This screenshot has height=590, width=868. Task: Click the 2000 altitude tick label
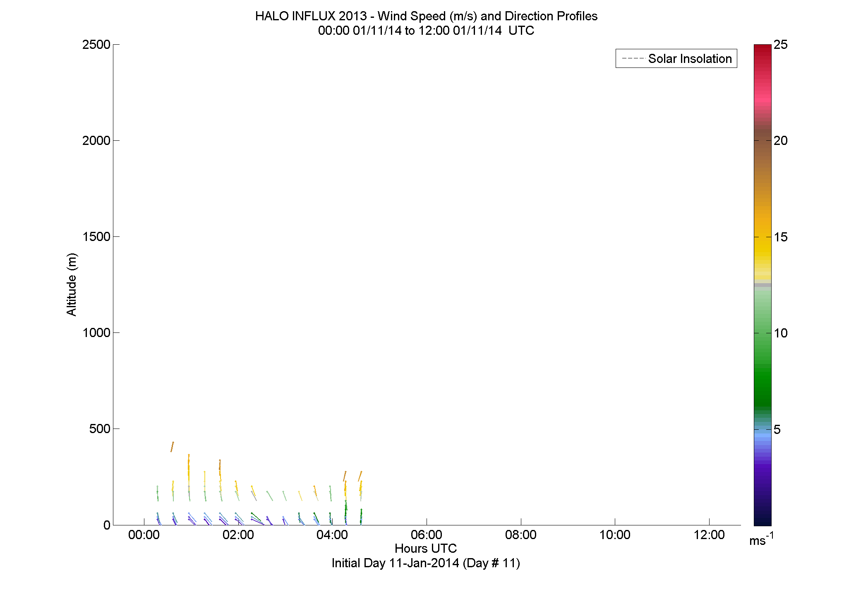96,141
